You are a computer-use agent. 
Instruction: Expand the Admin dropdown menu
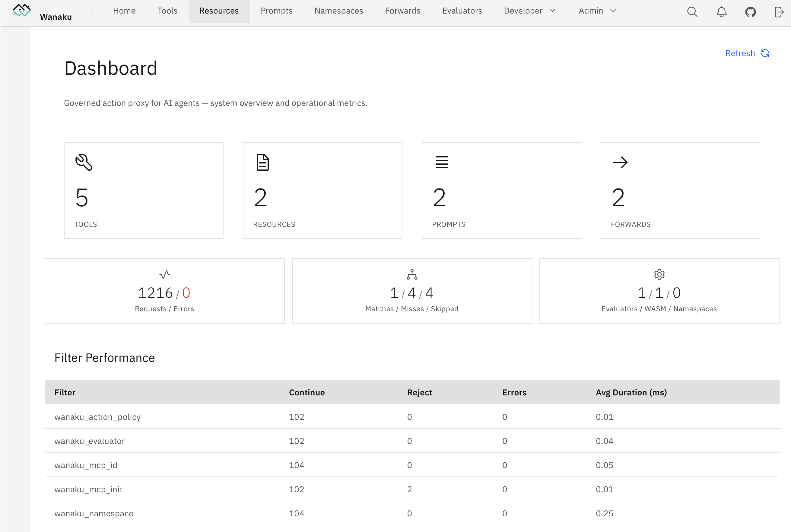coord(597,11)
